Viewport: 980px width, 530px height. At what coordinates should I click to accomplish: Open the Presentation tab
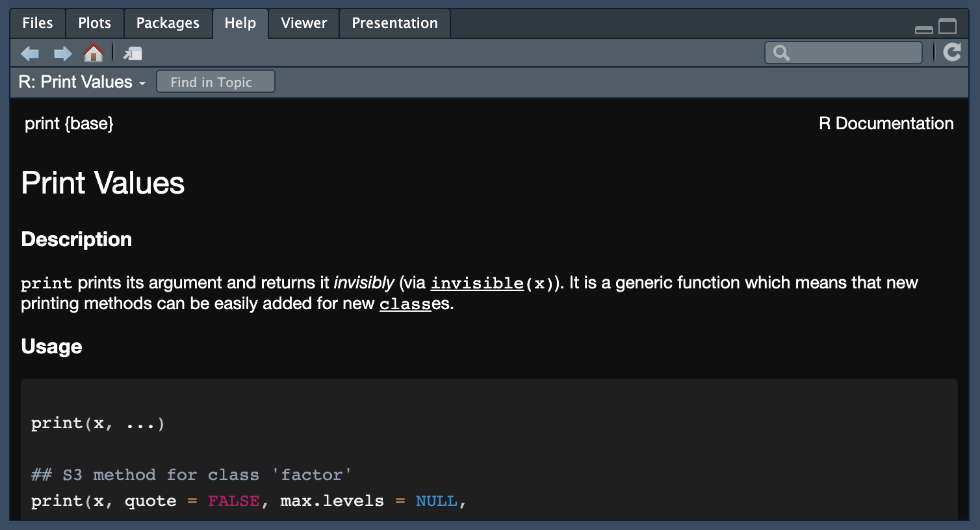pos(394,23)
